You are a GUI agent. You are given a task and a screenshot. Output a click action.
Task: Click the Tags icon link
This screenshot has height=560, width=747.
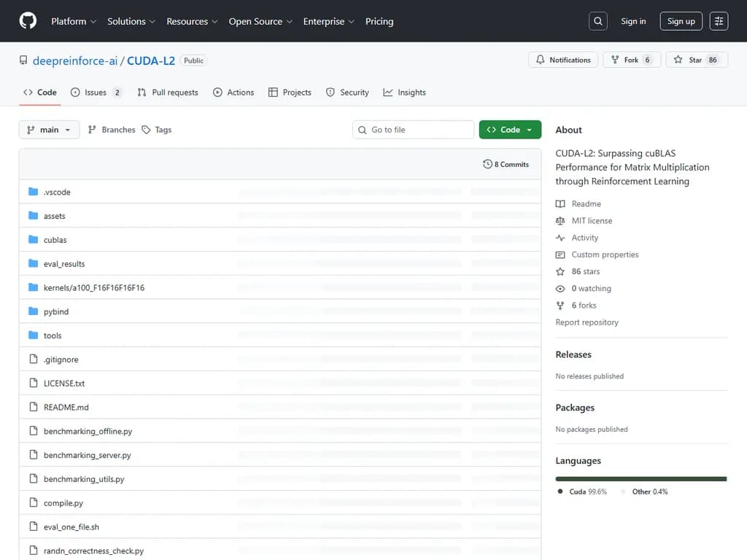[147, 130]
